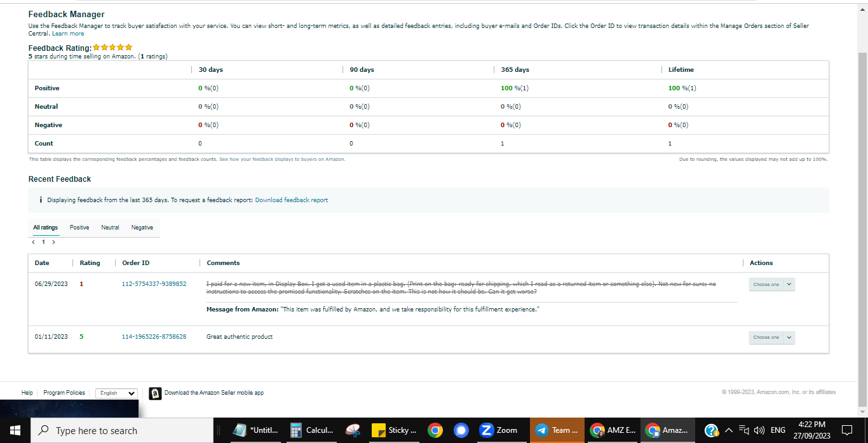This screenshot has height=443, width=868.
Task: Open the Signal taskbar icon
Action: 461,430
